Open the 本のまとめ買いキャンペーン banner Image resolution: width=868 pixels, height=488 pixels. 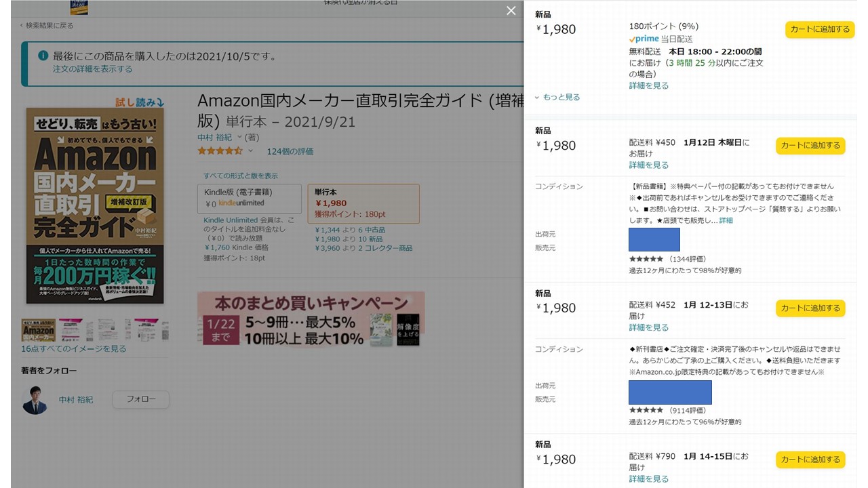click(x=311, y=319)
